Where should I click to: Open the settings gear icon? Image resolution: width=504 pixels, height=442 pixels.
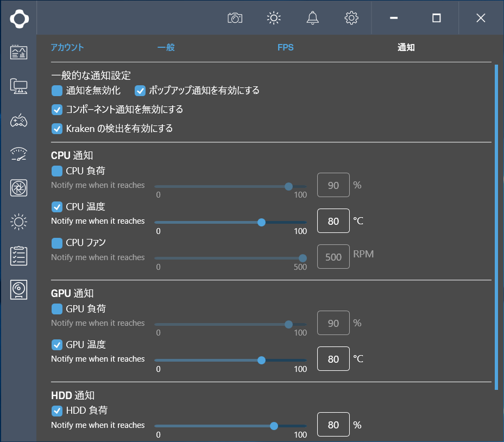[x=351, y=18]
